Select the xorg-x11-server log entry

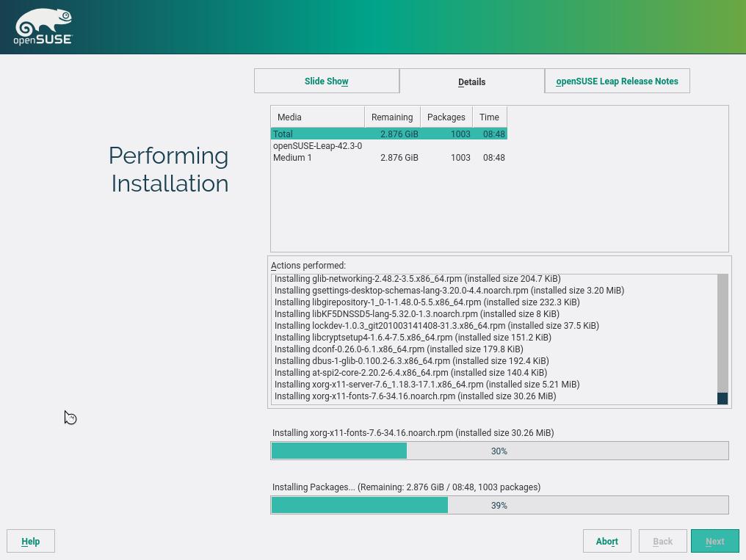pyautogui.click(x=427, y=385)
